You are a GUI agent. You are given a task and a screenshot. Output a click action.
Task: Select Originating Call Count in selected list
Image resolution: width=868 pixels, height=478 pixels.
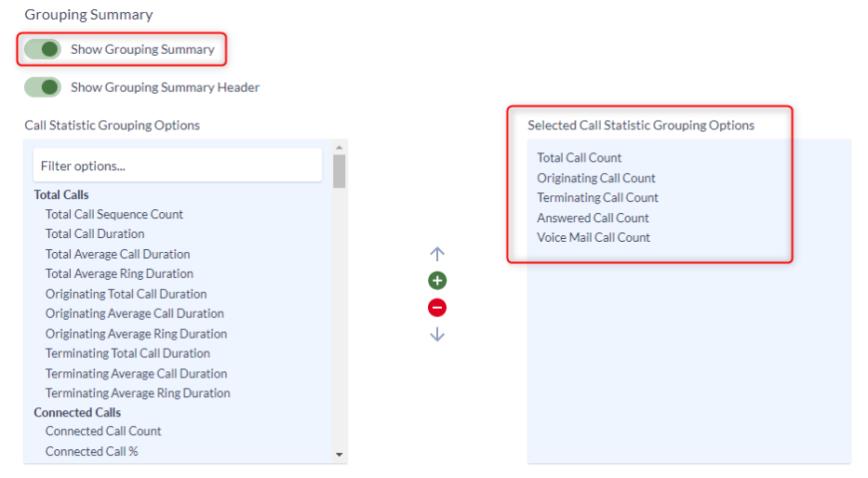[x=596, y=179]
